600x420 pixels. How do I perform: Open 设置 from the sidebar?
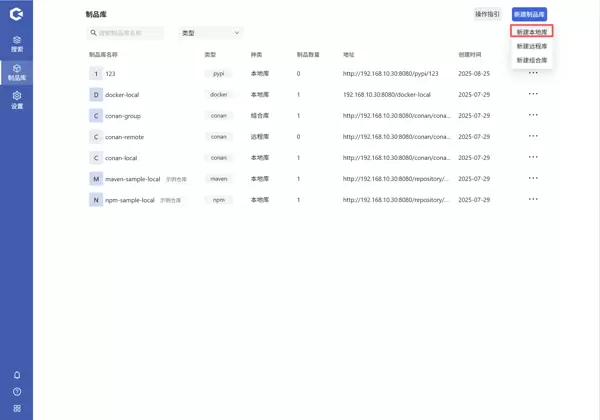coord(16,100)
